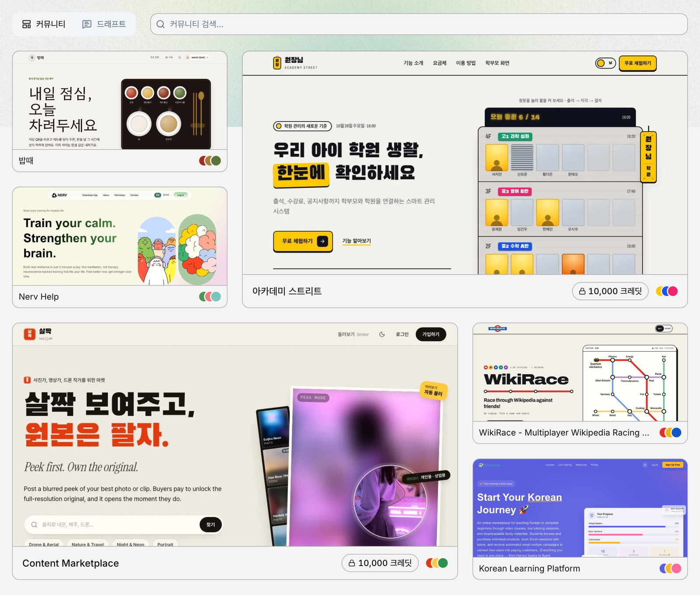Image resolution: width=700 pixels, height=595 pixels.
Task: Click the 찾기 search button in 살짝 preview
Action: [x=211, y=525]
